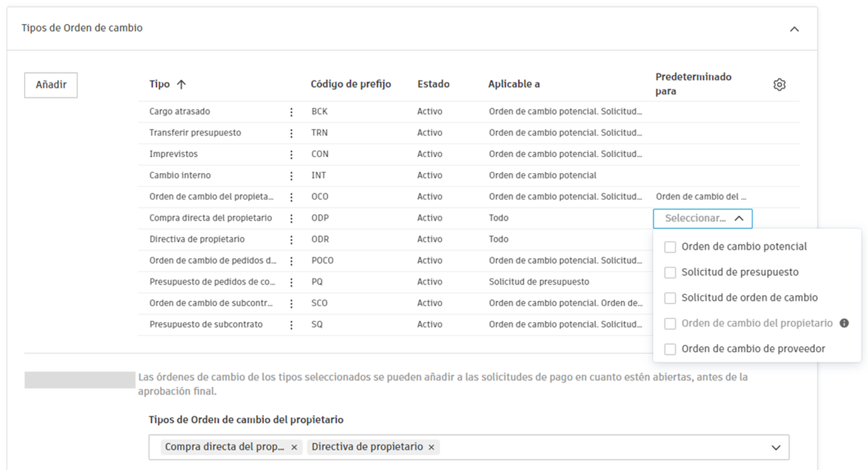Viewport: 868px width, 470px height.
Task: Close the Seleccionar dropdown for Compra directa del propietario
Action: click(x=740, y=218)
